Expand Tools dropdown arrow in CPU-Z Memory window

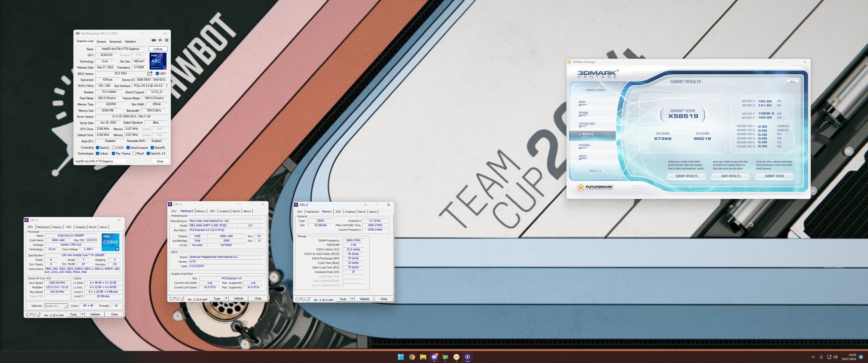(x=352, y=299)
